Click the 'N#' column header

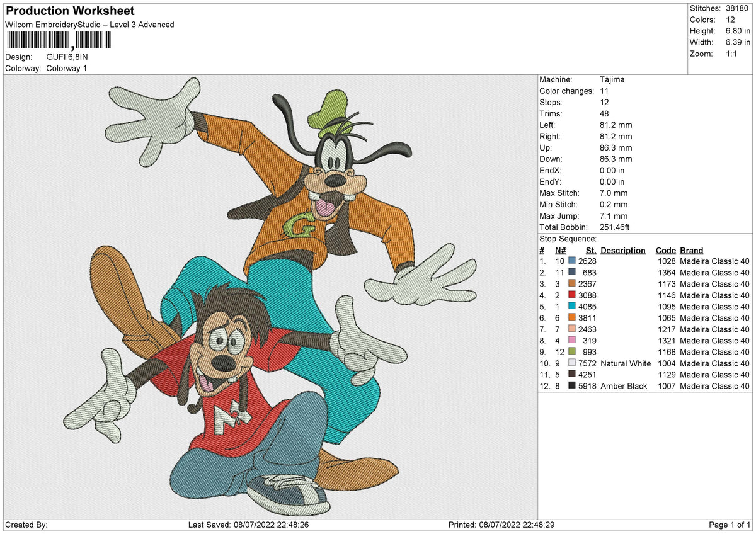(561, 250)
